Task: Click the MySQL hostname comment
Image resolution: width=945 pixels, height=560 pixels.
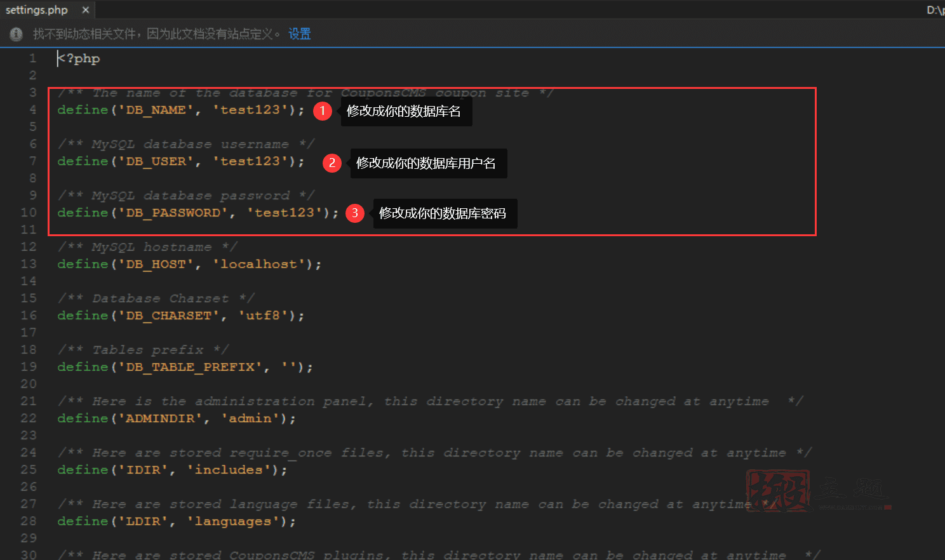Action: point(147,247)
